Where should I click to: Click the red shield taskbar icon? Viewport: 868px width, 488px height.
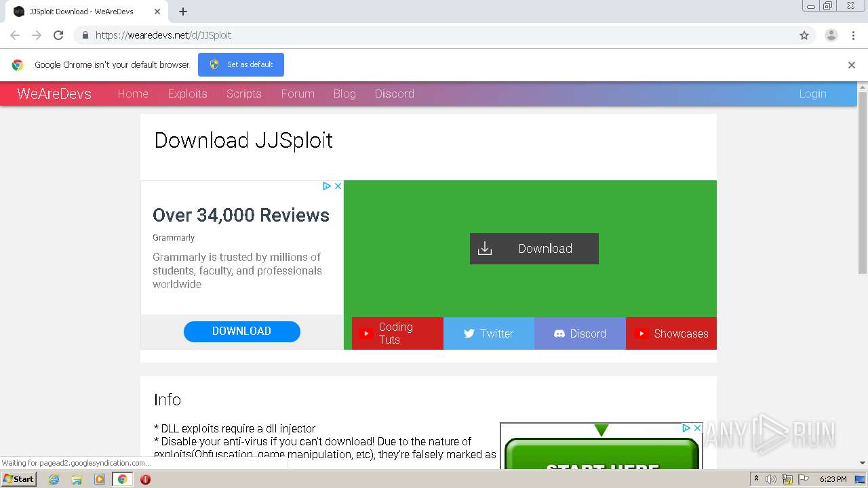click(145, 479)
